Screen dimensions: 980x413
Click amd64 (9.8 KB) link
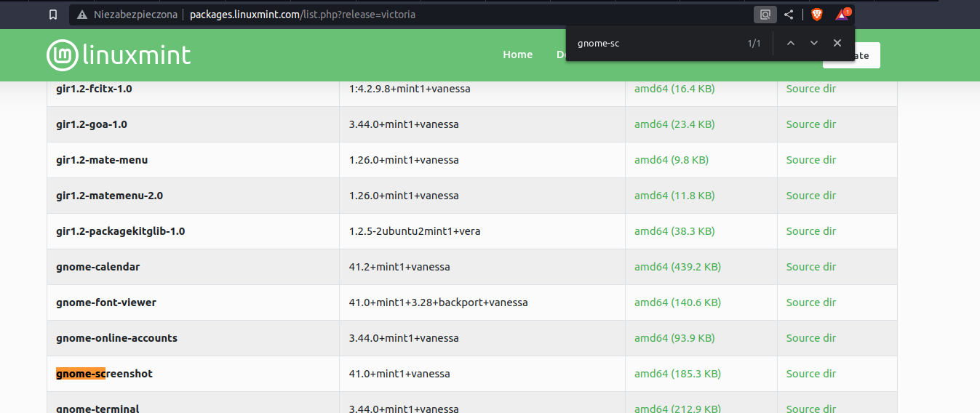[672, 160]
